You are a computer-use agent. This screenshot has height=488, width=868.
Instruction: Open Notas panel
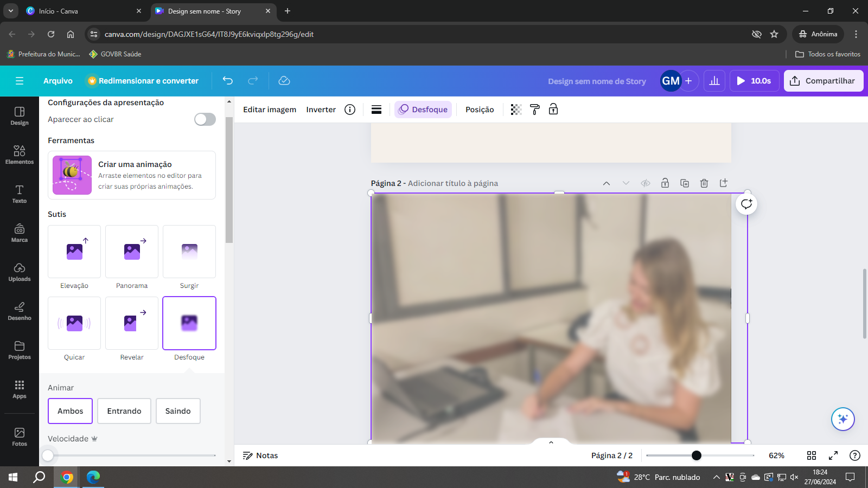click(x=260, y=455)
